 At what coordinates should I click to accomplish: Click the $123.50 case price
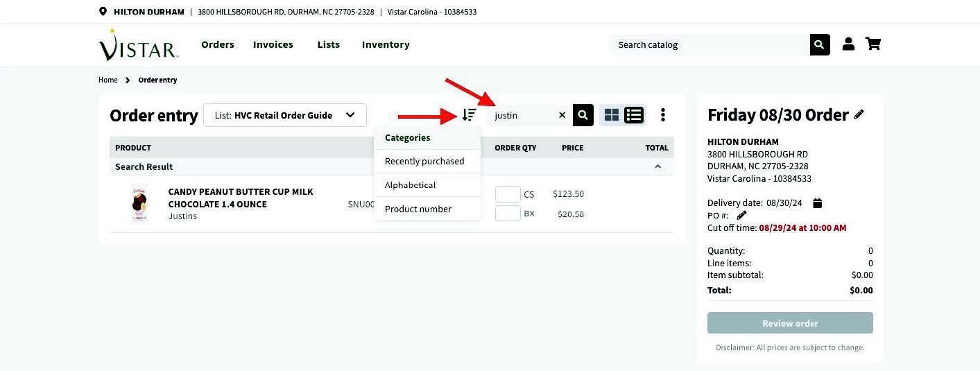(x=568, y=194)
